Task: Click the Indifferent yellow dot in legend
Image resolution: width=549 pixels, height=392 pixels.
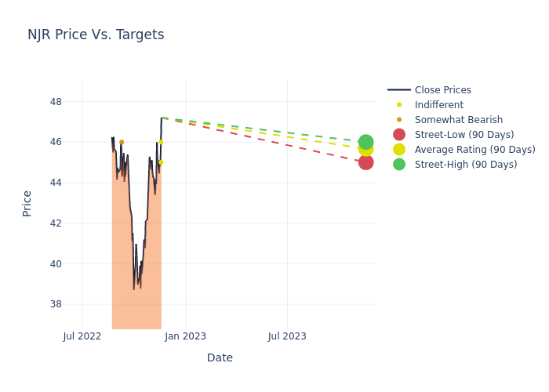Action: 399,105
